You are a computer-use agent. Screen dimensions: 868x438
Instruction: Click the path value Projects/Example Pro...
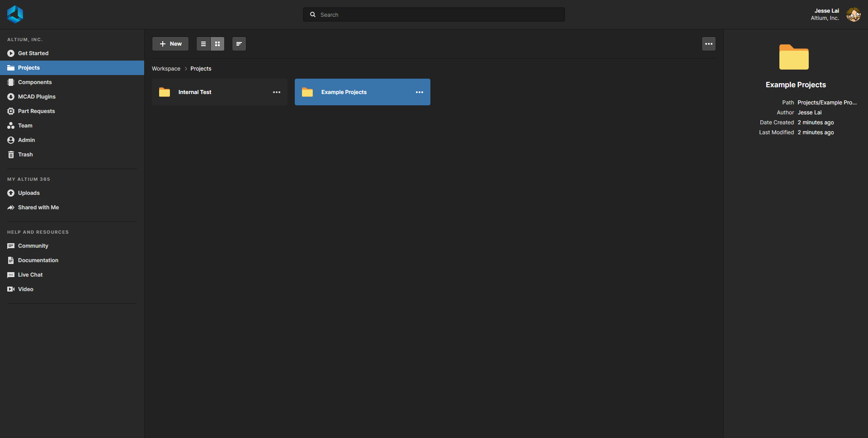827,103
